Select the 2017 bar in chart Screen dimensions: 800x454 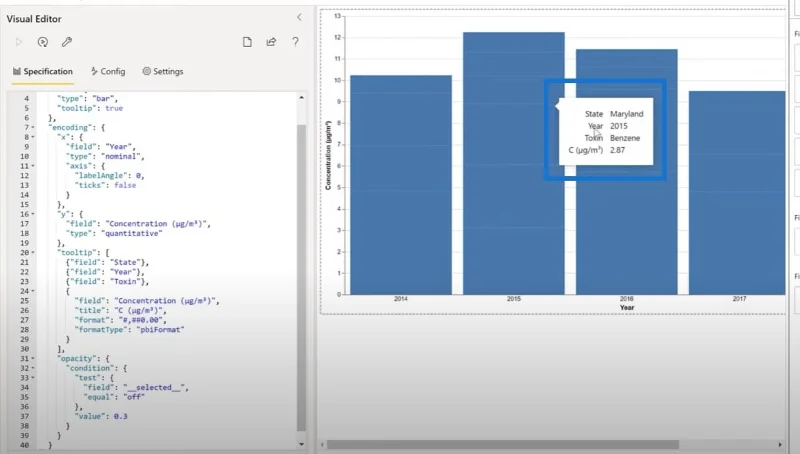pos(737,193)
